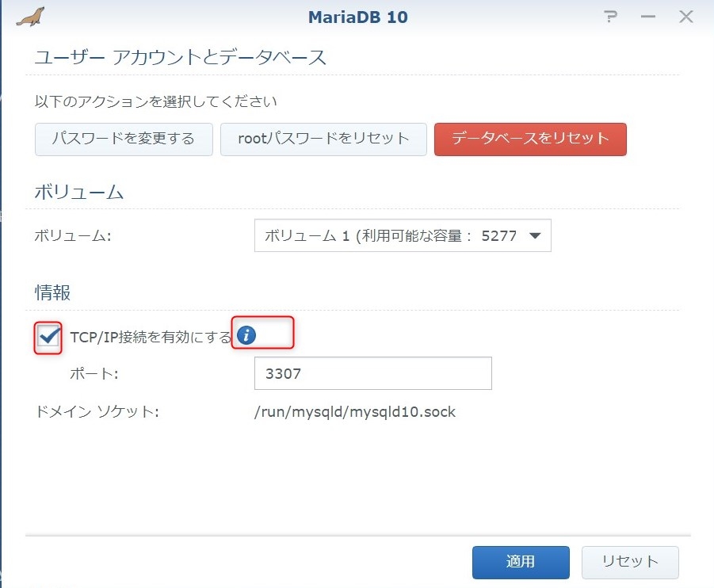Image resolution: width=714 pixels, height=588 pixels.
Task: Click the blue info icon beside TCP/IP
Action: (246, 336)
